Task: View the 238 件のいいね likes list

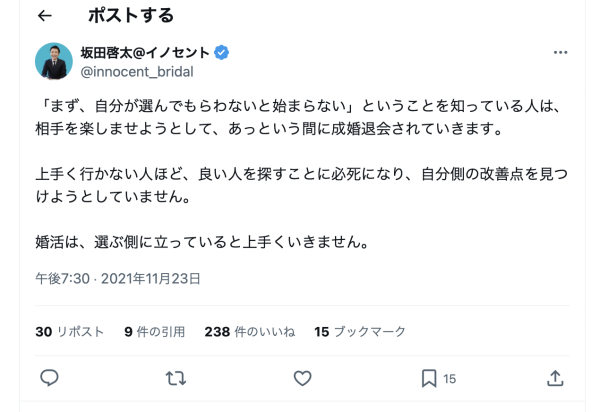Action: tap(249, 331)
